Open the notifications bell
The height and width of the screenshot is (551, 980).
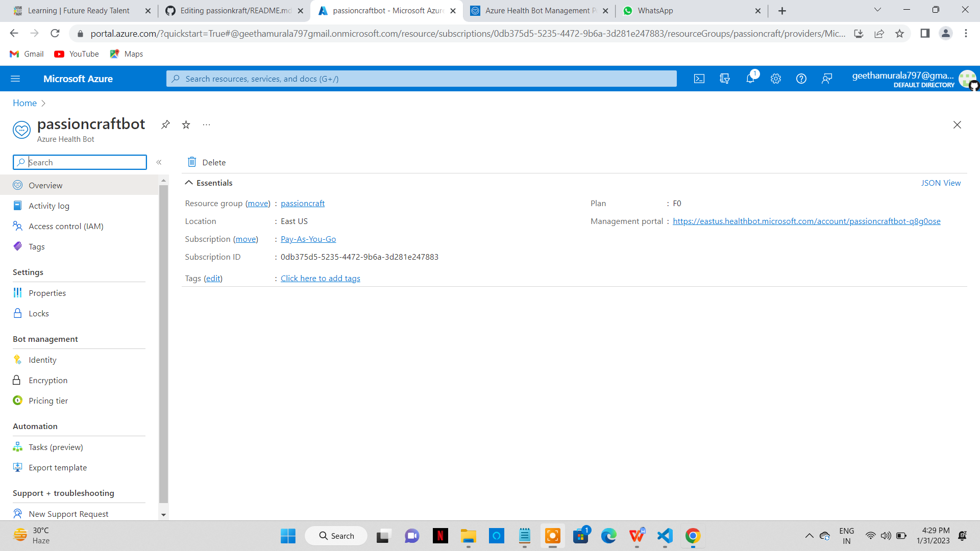click(750, 79)
